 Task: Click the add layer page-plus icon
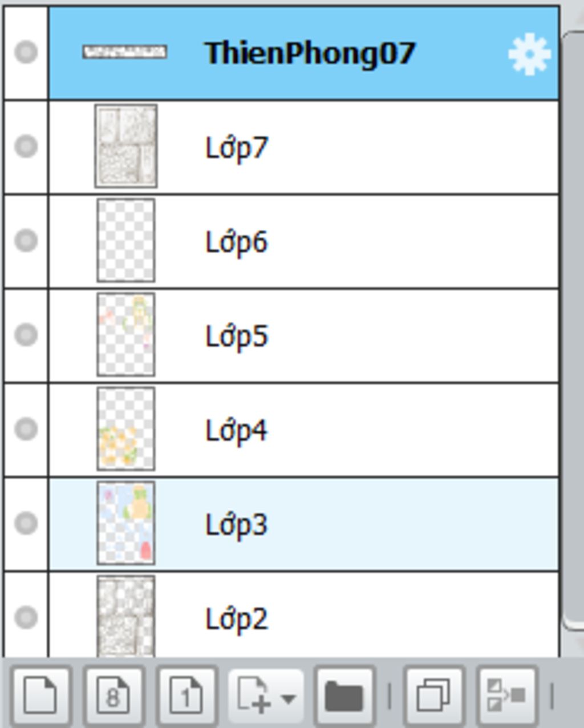pos(254,695)
